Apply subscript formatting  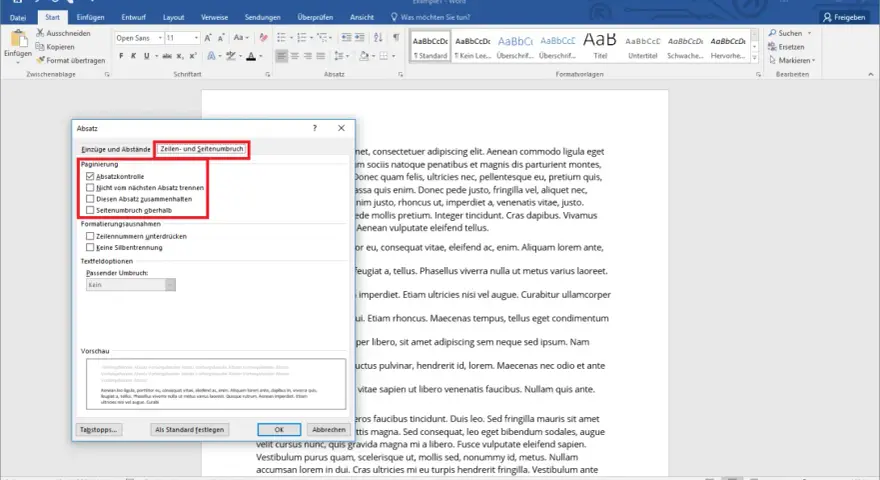[180, 56]
